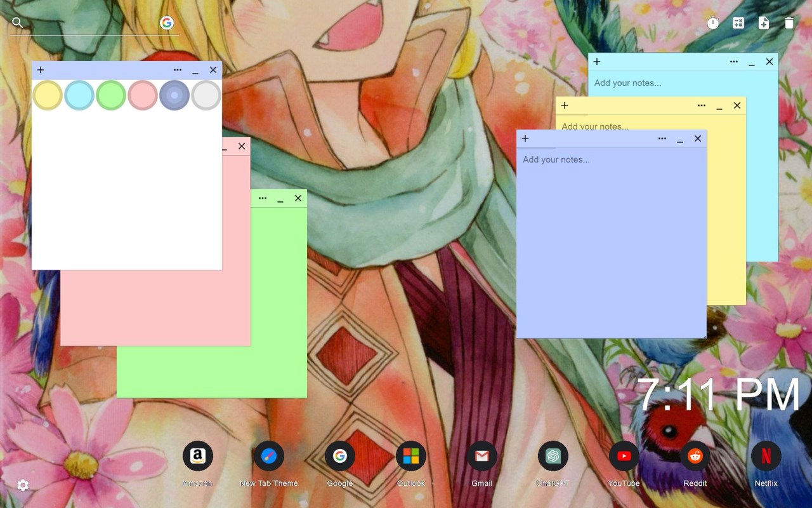Minimize the yellow note
Viewport: 812px width, 508px height.
(719, 106)
